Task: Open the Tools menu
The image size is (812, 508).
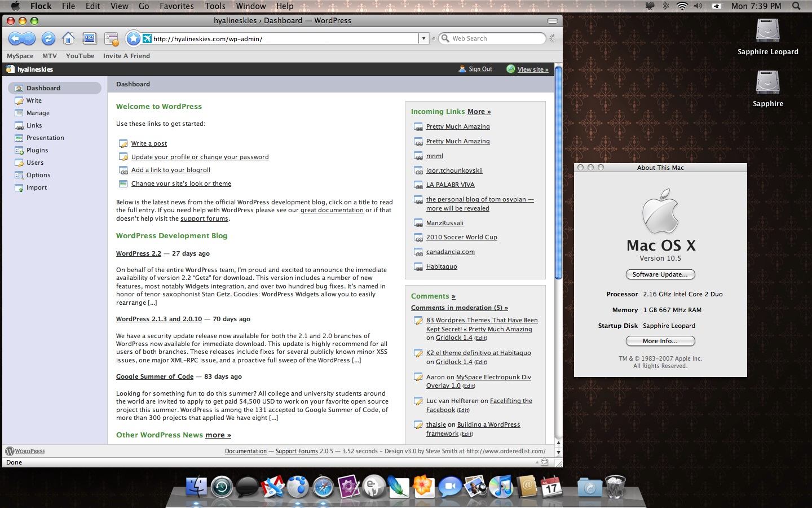Action: [215, 6]
